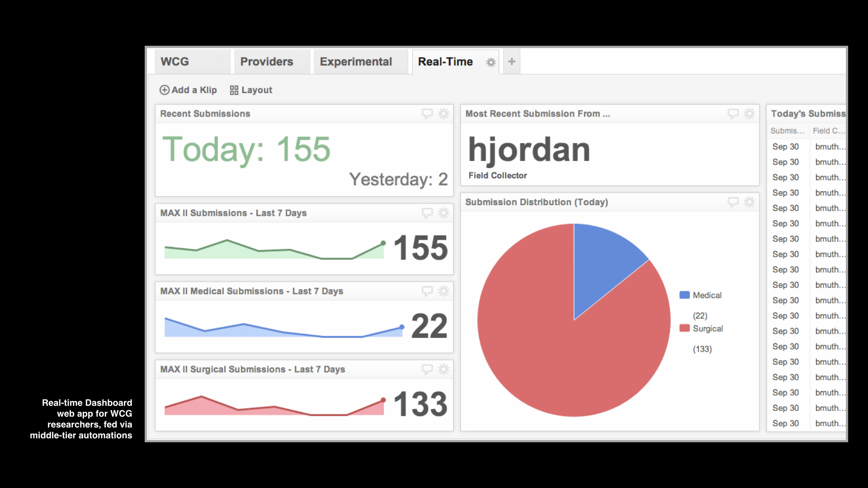Open gear menu of Submission Distribution klip
Image resolution: width=868 pixels, height=488 pixels.
750,202
